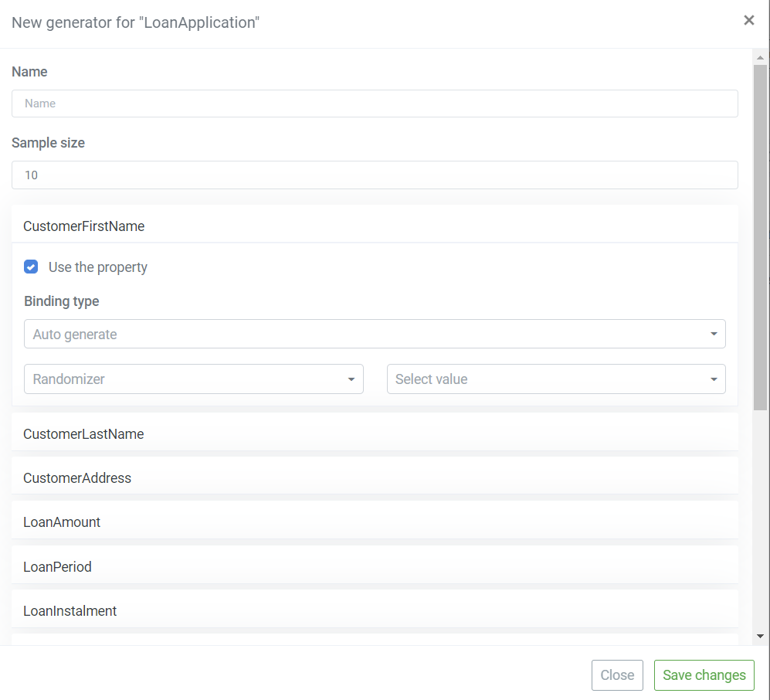The height and width of the screenshot is (700, 770).
Task: Open the Randomizer dropdown
Action: 194,379
